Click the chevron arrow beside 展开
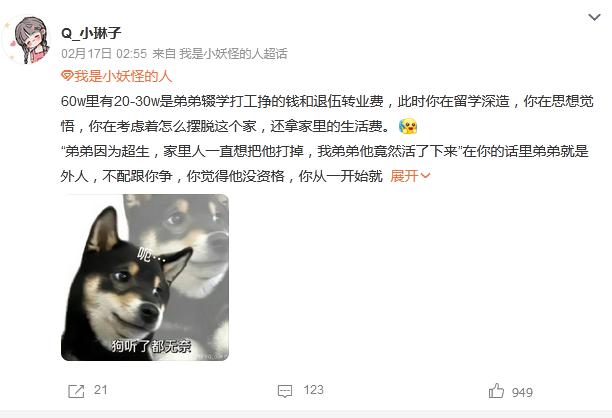 [x=425, y=176]
